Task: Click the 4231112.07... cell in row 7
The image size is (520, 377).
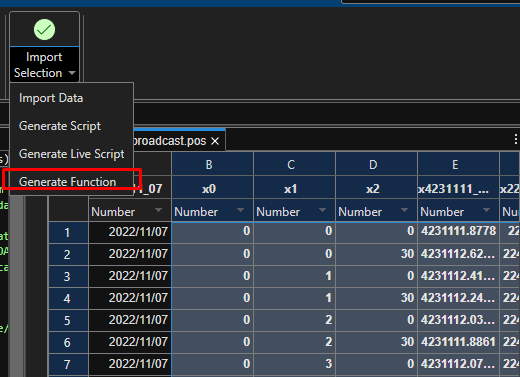Action: point(458,364)
